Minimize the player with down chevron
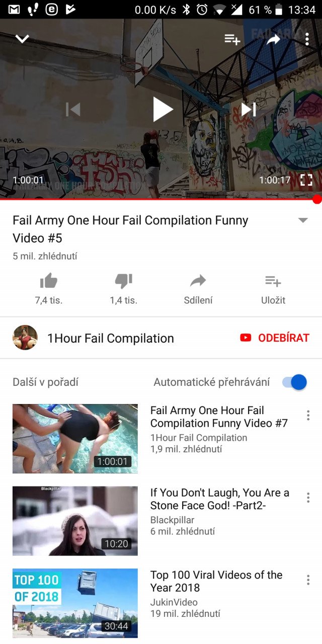322x644 pixels. tap(22, 39)
